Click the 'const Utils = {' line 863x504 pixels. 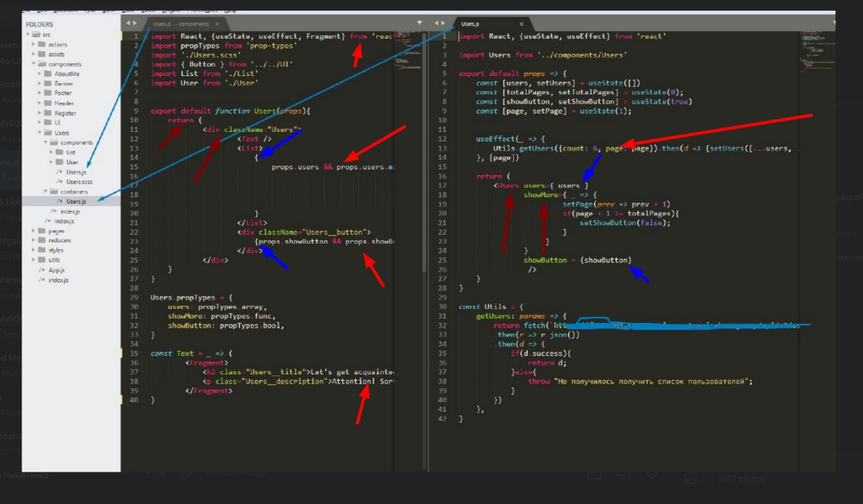pyautogui.click(x=491, y=307)
